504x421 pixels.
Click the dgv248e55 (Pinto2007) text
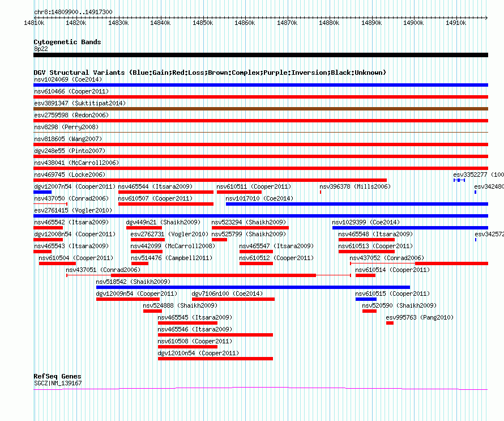click(70, 151)
